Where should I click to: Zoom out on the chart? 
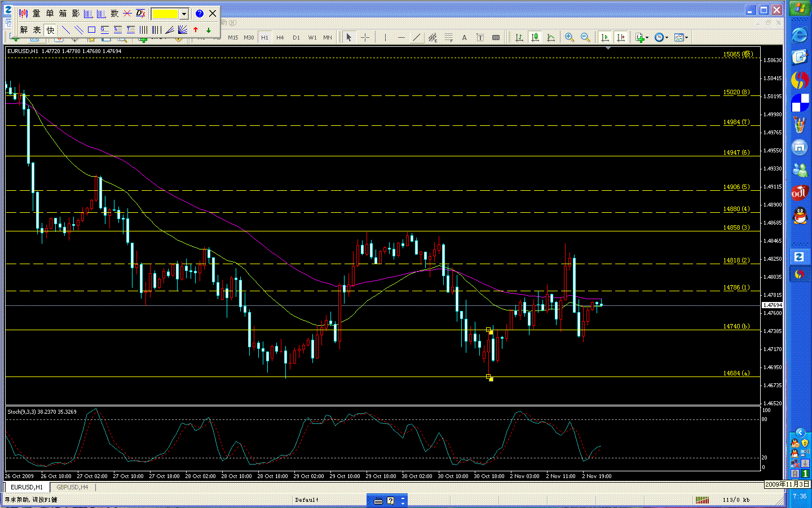[585, 37]
